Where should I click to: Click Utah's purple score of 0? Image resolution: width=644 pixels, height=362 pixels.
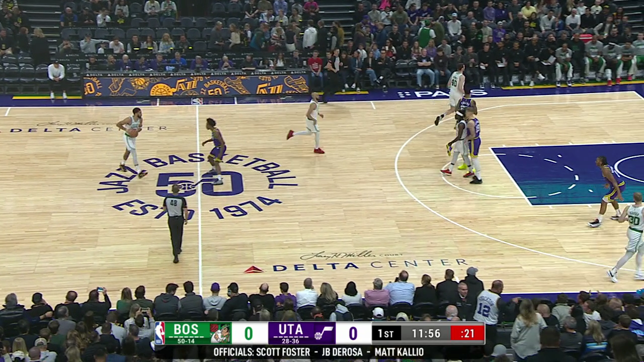(x=353, y=333)
